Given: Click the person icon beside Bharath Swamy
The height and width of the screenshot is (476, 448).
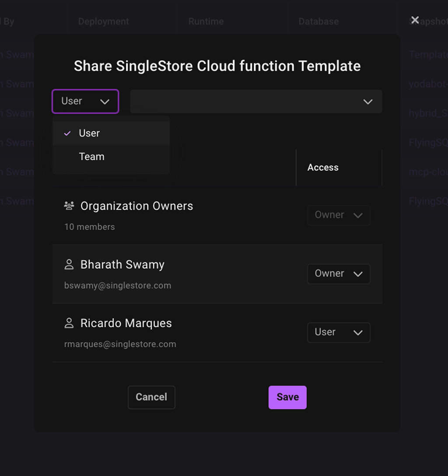Looking at the screenshot, I should 69,264.
